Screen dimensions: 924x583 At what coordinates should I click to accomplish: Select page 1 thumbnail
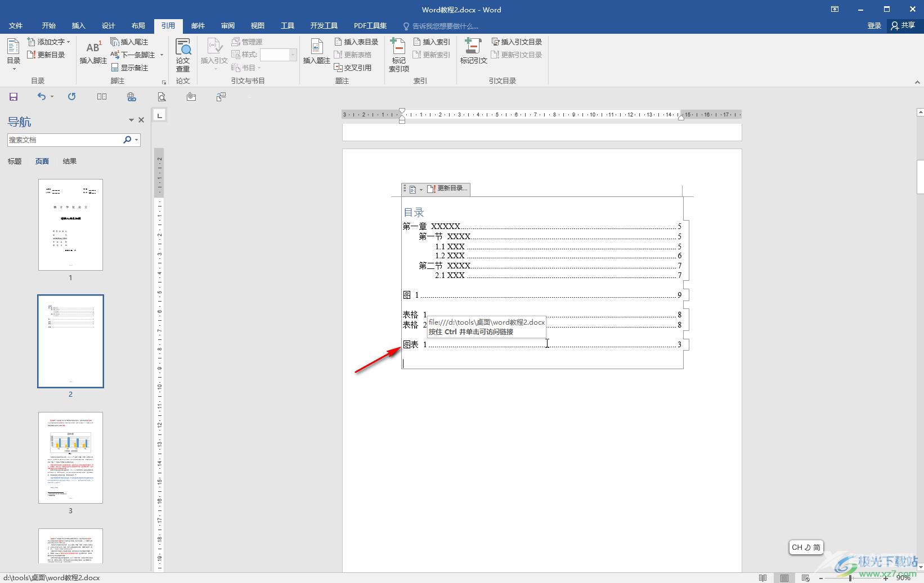(x=70, y=225)
